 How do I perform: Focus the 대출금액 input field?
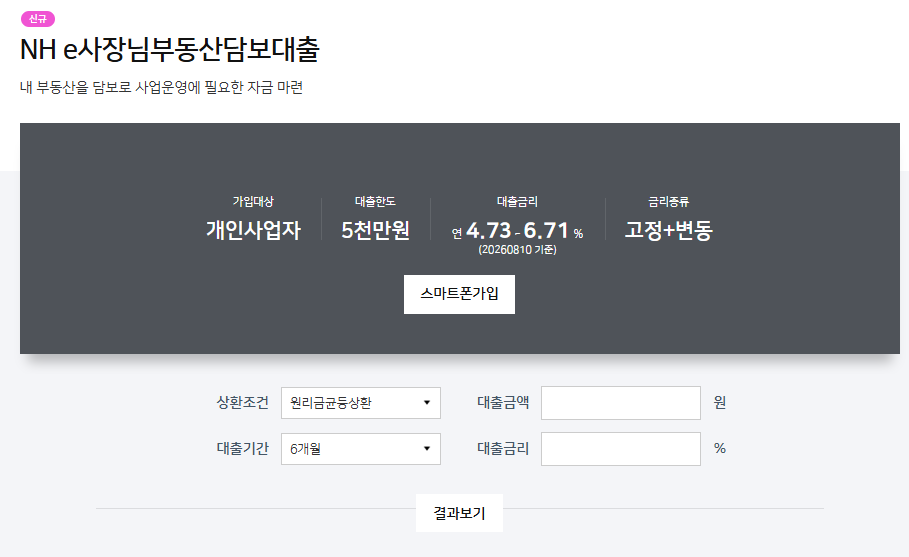621,403
